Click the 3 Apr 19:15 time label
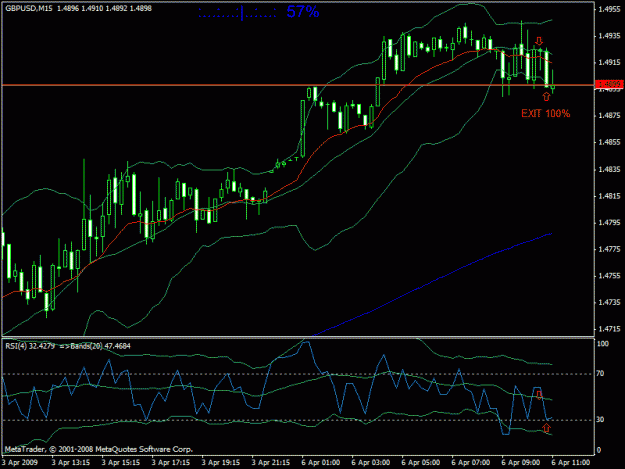This screenshot has width=625, height=469. 220,463
